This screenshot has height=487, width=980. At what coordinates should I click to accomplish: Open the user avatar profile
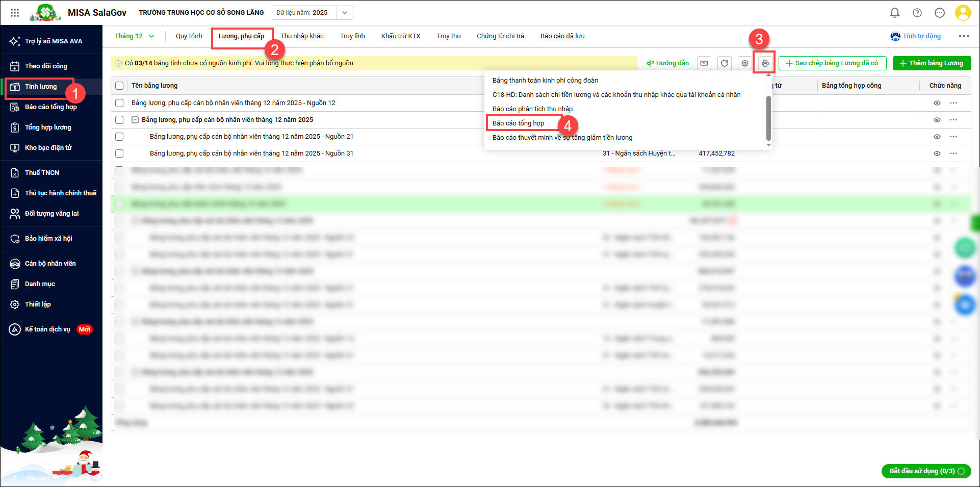(963, 13)
